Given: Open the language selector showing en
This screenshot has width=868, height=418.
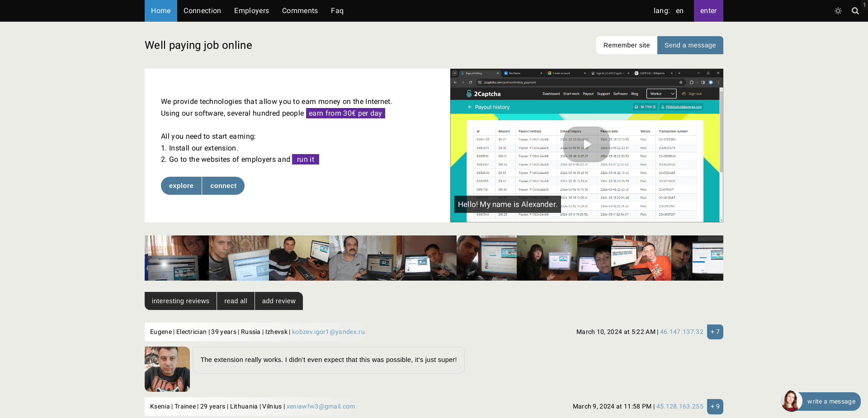Looking at the screenshot, I should click(x=679, y=11).
